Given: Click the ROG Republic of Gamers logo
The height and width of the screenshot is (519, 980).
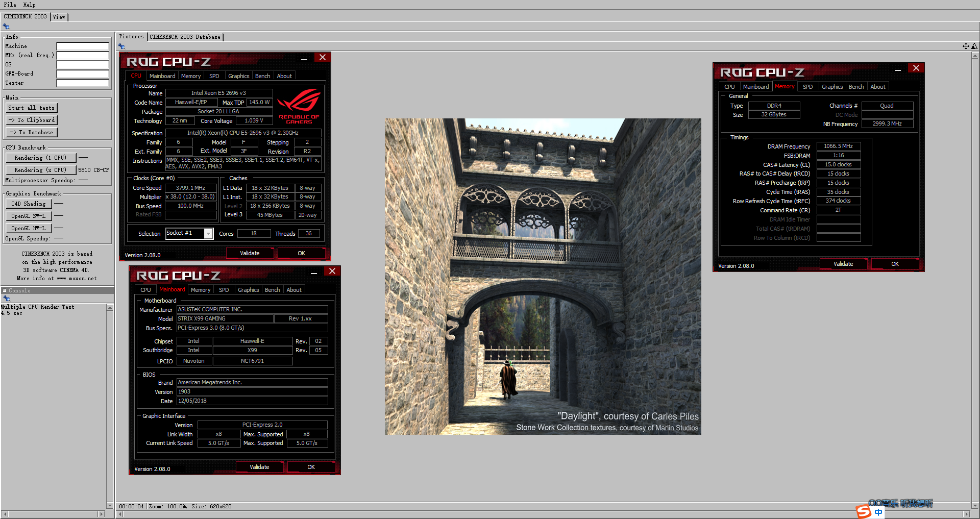Looking at the screenshot, I should coord(300,106).
